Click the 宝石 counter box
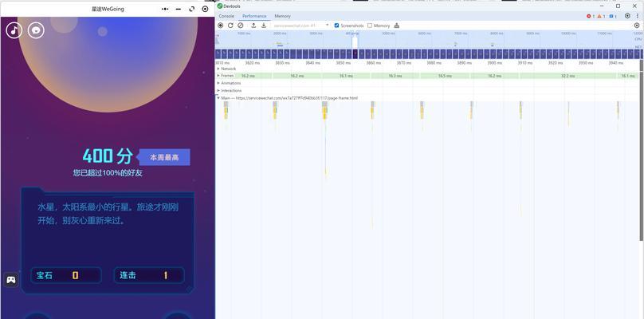Screen dimensions: 644x319 [x=66, y=275]
